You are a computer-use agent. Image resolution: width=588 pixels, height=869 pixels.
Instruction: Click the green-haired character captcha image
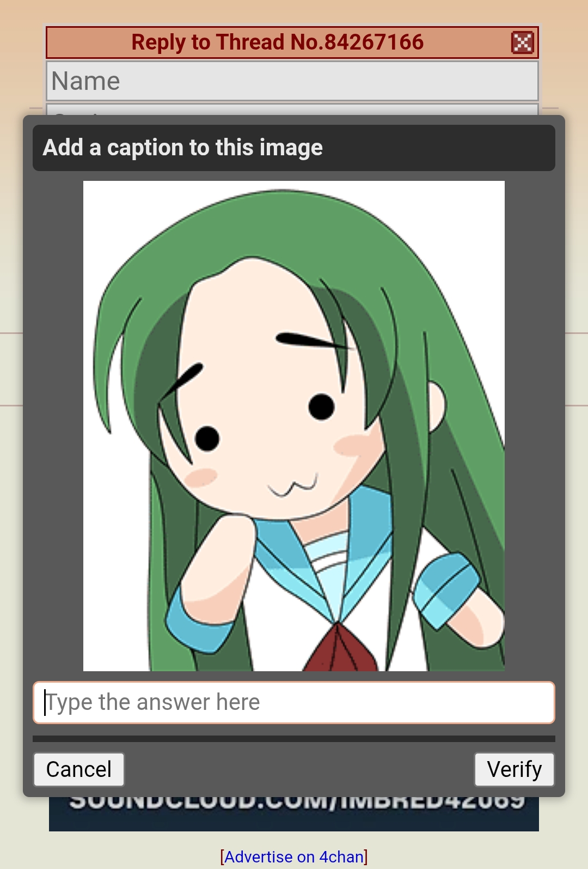(294, 426)
